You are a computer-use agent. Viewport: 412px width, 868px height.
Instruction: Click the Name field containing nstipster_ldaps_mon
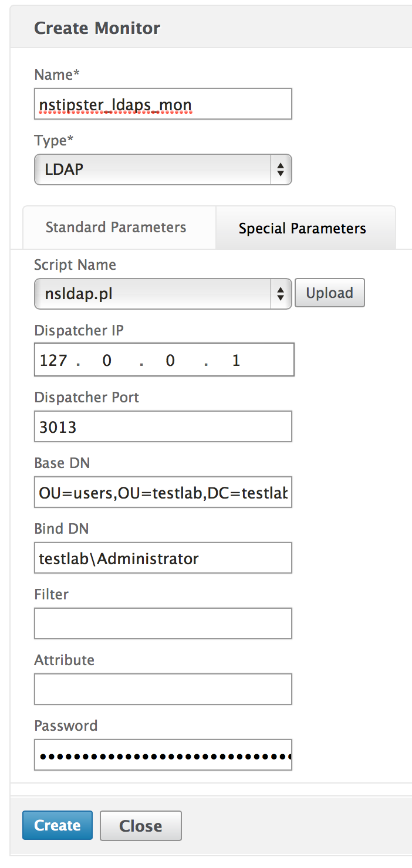163,104
